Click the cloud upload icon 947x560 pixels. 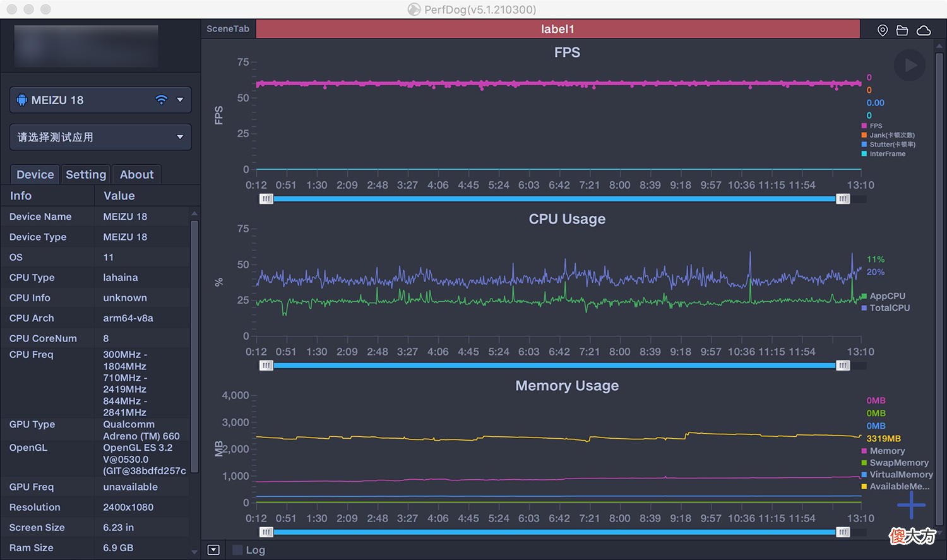(924, 30)
